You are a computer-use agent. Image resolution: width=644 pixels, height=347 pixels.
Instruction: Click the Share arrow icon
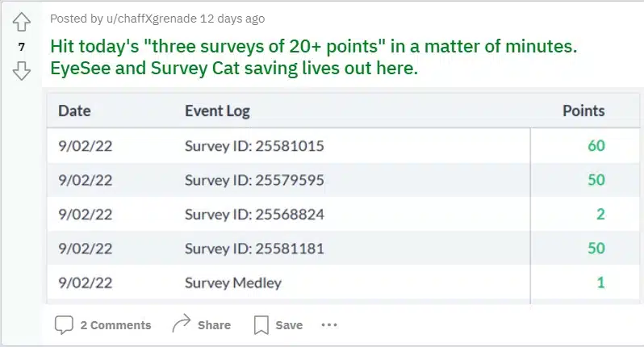[x=181, y=324]
